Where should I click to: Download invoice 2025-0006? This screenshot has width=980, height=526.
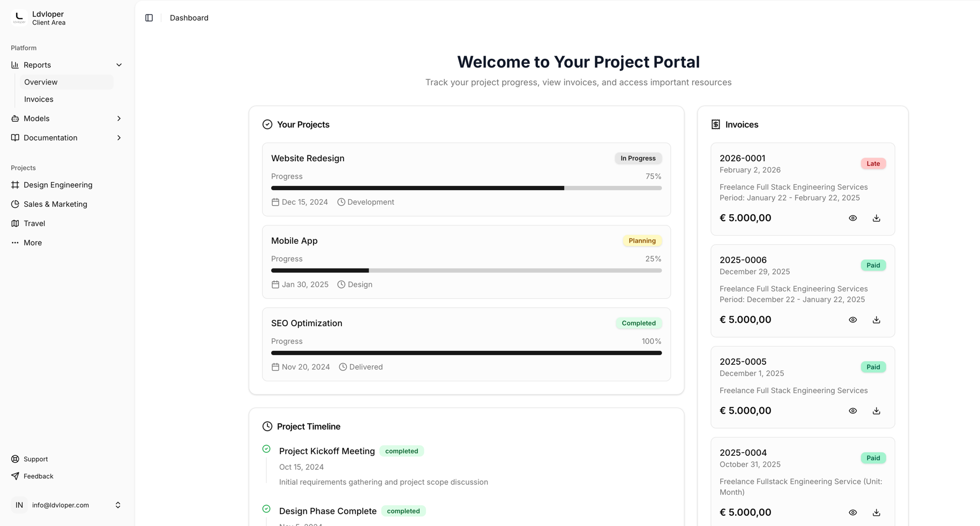pos(876,320)
